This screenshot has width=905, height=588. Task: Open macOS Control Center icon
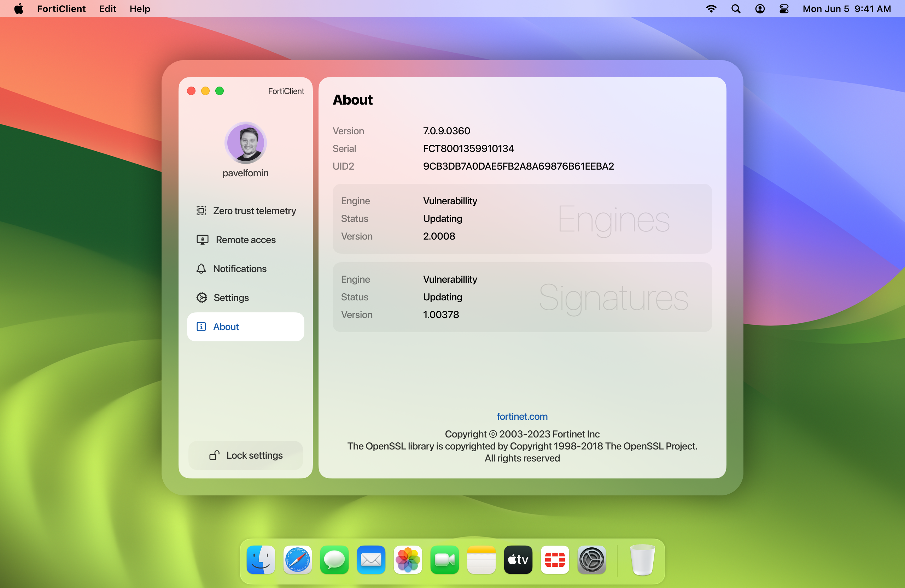coord(784,9)
